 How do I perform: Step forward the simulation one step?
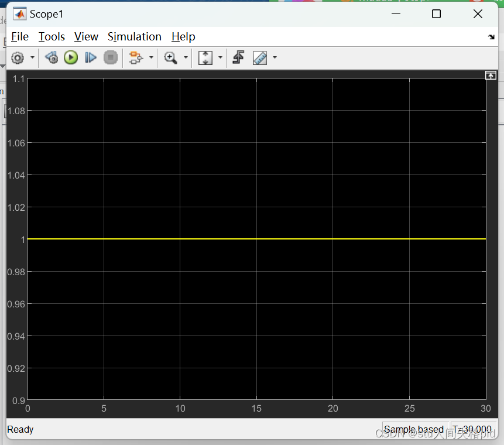pos(90,57)
